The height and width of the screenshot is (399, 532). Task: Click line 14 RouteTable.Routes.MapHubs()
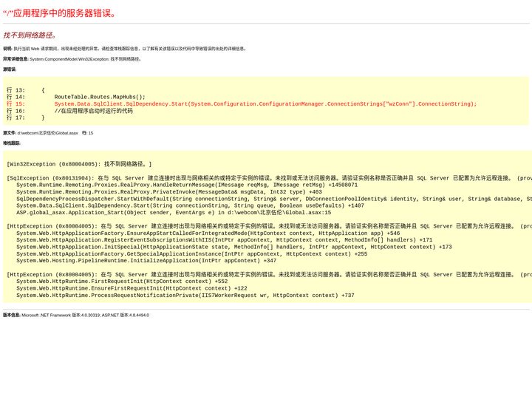click(x=76, y=97)
